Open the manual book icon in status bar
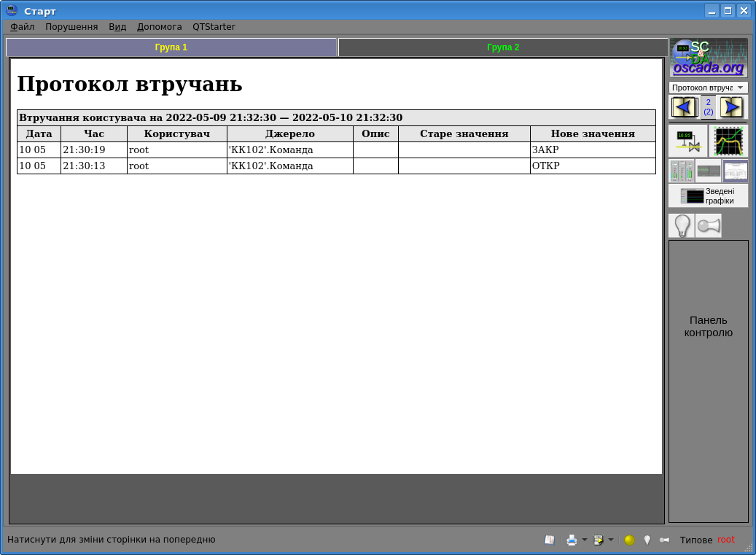 pos(550,540)
